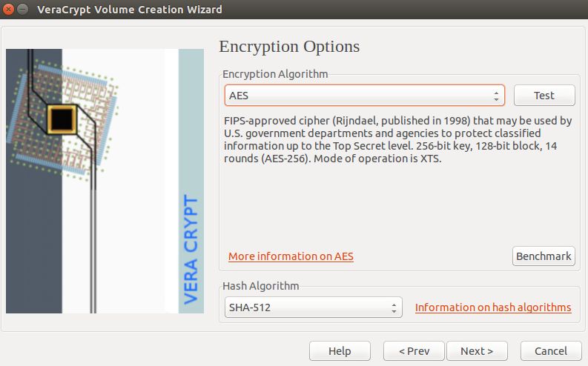
Task: Click the spinner arrows on the AES combo box
Action: coord(496,96)
